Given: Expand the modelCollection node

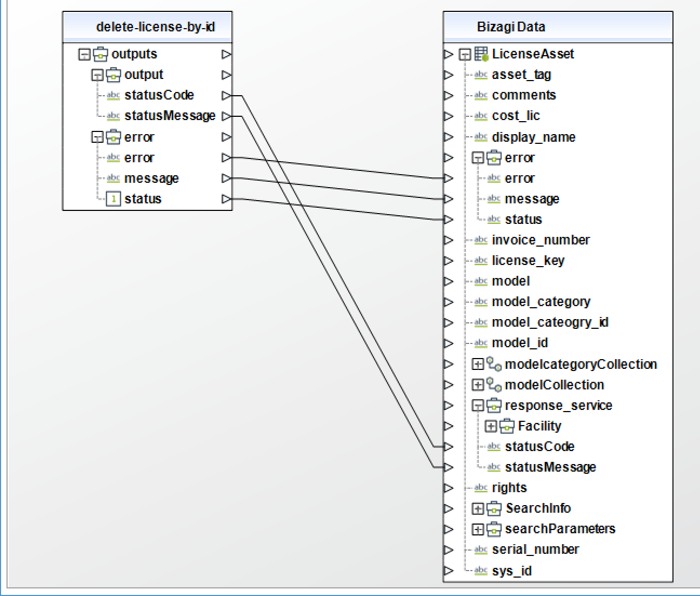Looking at the screenshot, I should coord(477,385).
